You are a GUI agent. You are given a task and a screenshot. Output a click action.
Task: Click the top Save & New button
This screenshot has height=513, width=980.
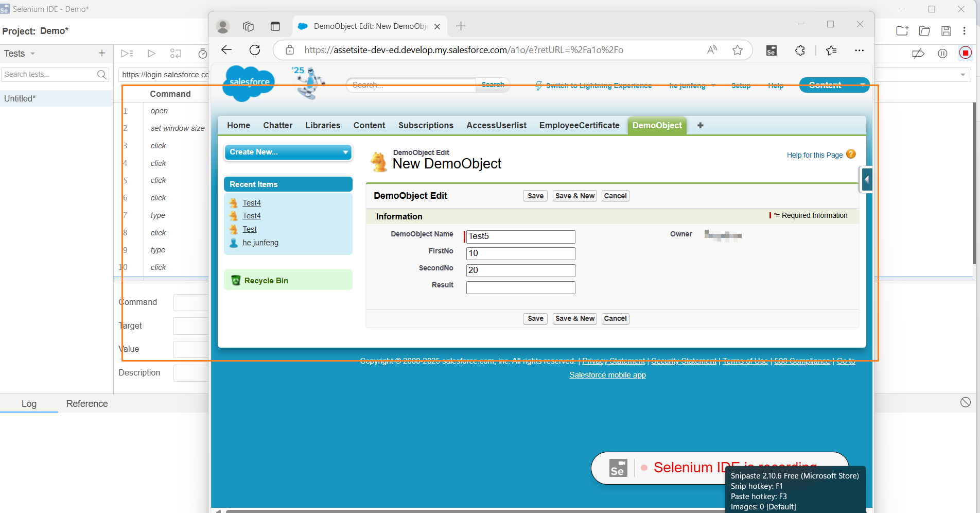575,196
